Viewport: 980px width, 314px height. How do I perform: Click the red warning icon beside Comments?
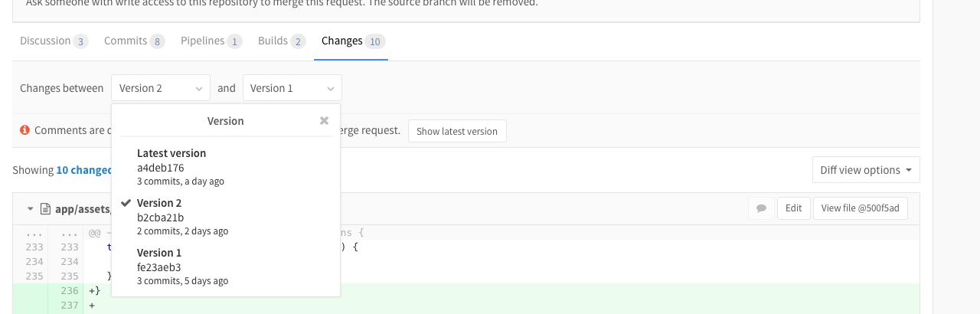tap(24, 130)
